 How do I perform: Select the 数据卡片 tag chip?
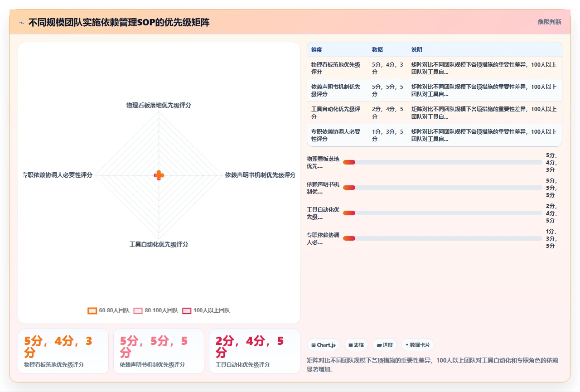[x=417, y=345]
